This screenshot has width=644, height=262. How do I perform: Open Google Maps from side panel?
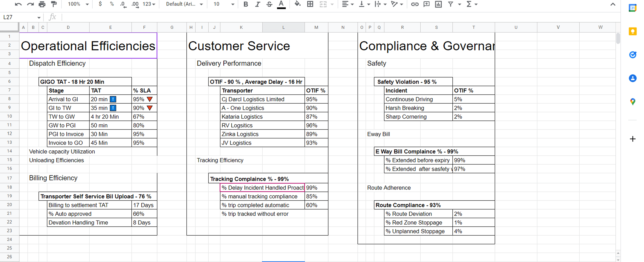[632, 102]
